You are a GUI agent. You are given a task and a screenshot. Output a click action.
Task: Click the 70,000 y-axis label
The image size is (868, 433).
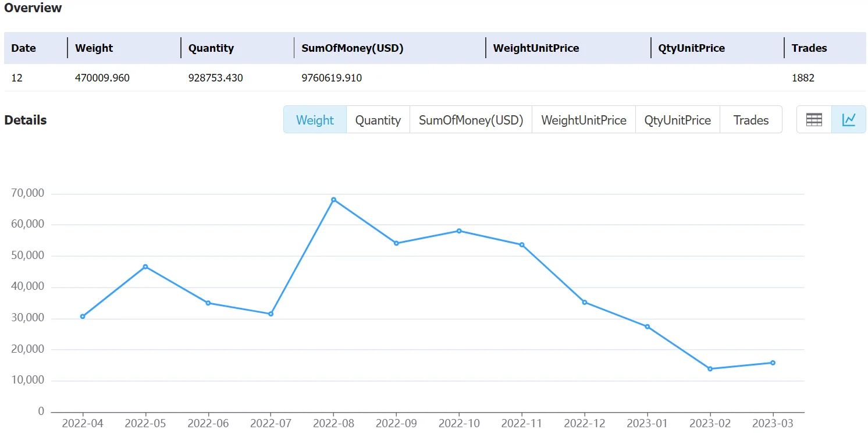28,193
